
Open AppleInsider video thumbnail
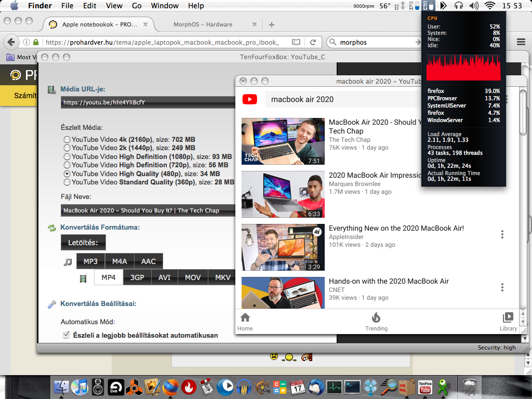(x=283, y=247)
